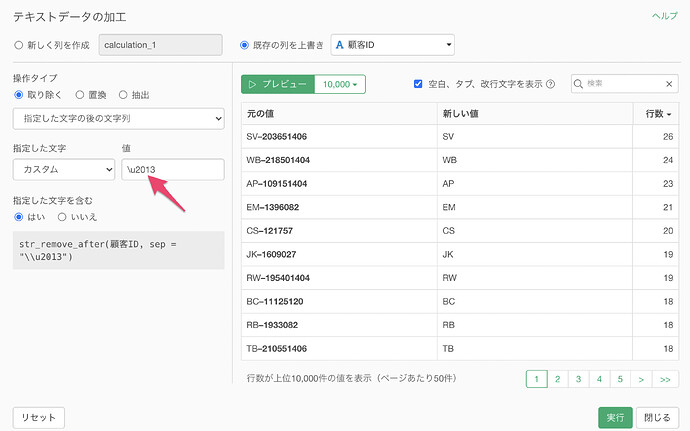Image resolution: width=690 pixels, height=431 pixels.
Task: Select the 新しく列を作成 radio option
Action: click(18, 45)
